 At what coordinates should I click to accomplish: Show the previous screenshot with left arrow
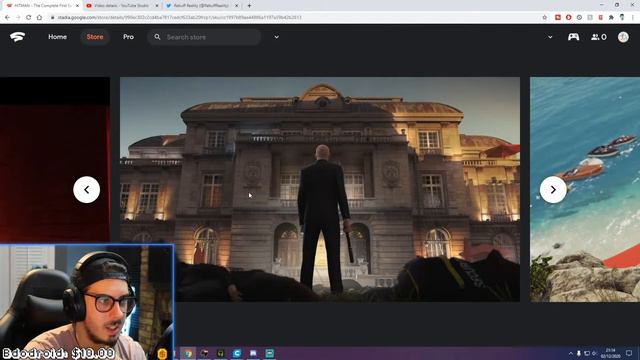87,190
